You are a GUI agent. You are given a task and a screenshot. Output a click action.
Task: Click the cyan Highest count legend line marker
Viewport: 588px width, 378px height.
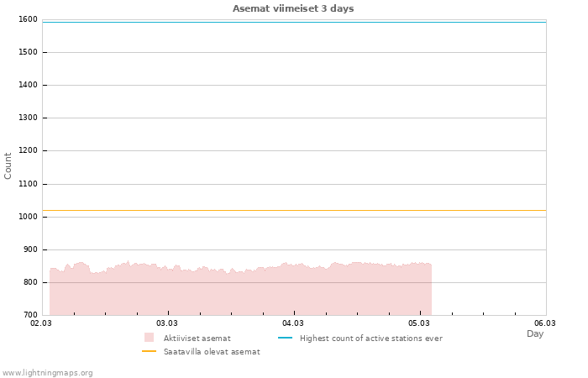(x=285, y=338)
